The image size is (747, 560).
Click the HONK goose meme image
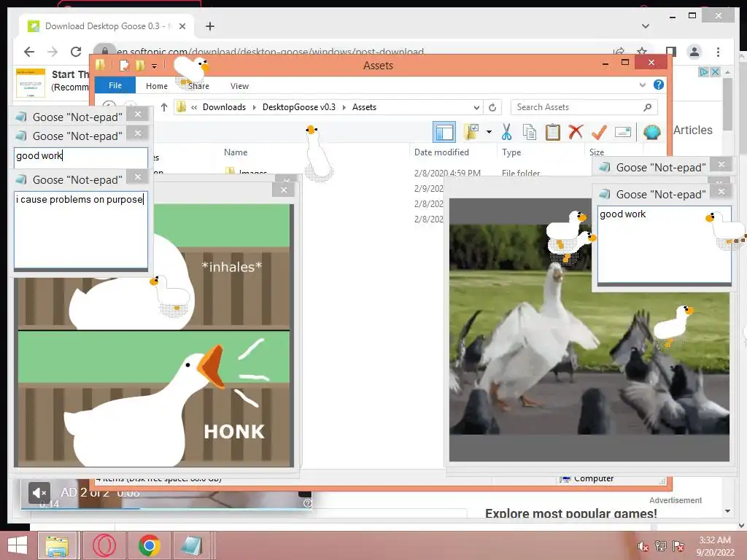click(154, 335)
